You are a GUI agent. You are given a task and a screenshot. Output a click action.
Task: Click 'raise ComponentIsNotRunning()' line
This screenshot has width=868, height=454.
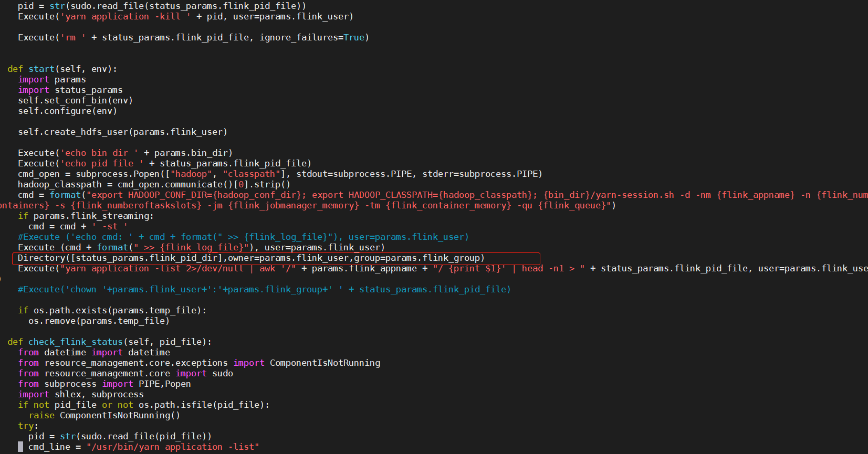pos(104,415)
